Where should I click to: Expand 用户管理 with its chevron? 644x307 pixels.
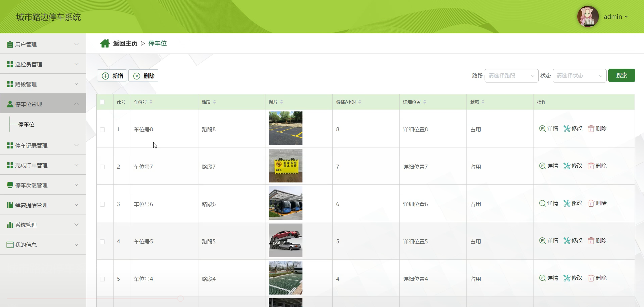point(76,44)
